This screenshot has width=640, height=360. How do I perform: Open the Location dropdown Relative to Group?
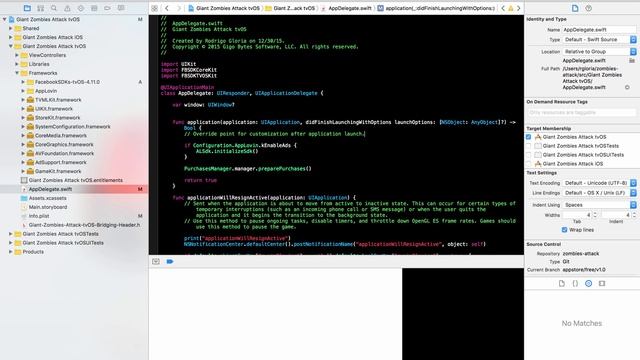coord(600,51)
